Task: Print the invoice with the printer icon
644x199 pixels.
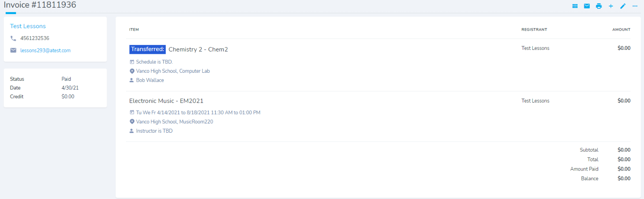Action: click(x=599, y=6)
